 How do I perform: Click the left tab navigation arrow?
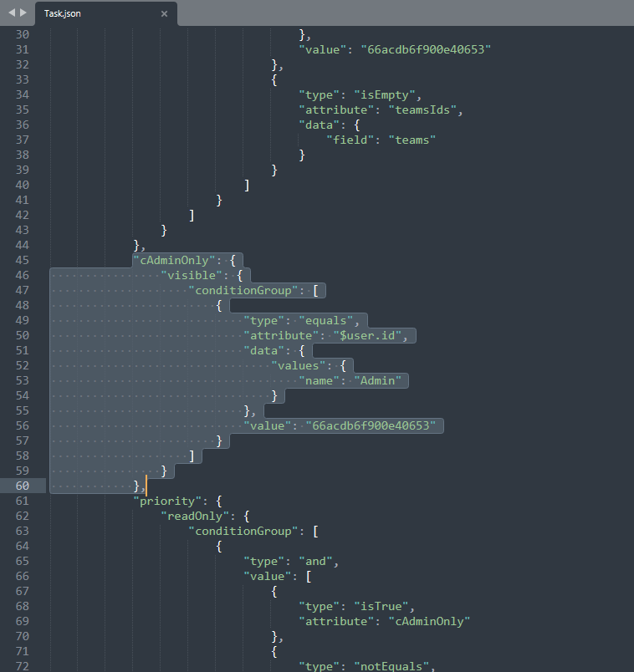point(12,13)
